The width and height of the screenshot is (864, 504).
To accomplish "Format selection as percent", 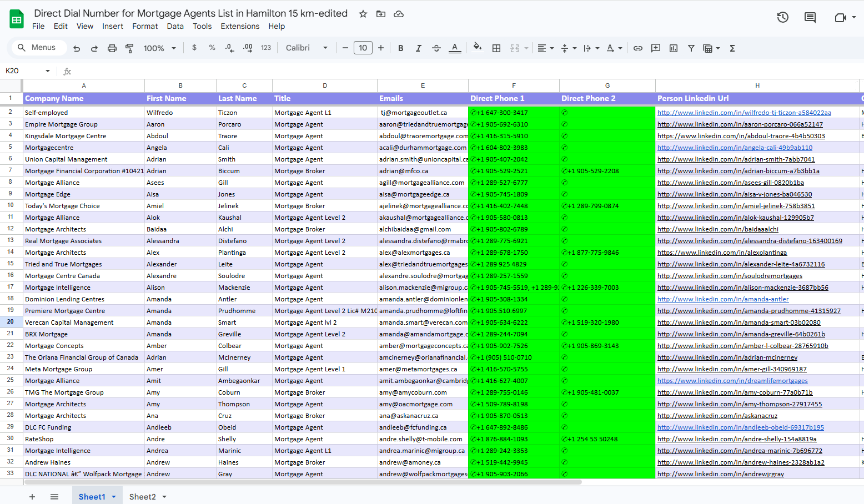I will pyautogui.click(x=212, y=48).
